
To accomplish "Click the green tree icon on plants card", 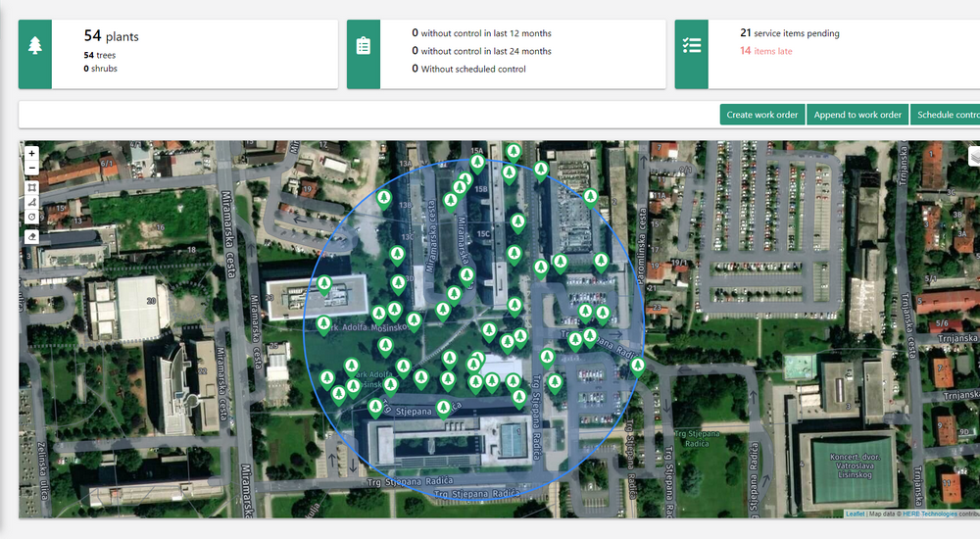I will pyautogui.click(x=35, y=46).
